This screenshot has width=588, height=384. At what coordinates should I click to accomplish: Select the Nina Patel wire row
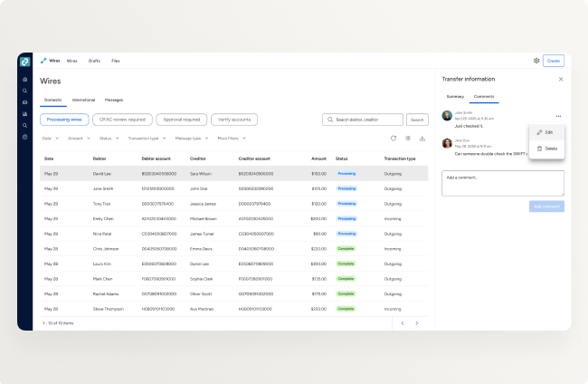click(x=234, y=234)
